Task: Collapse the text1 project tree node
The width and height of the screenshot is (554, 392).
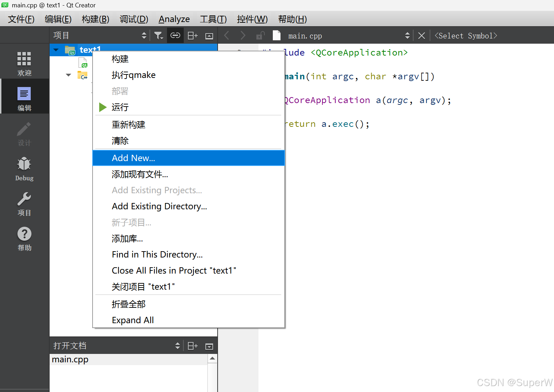Action: click(56, 50)
